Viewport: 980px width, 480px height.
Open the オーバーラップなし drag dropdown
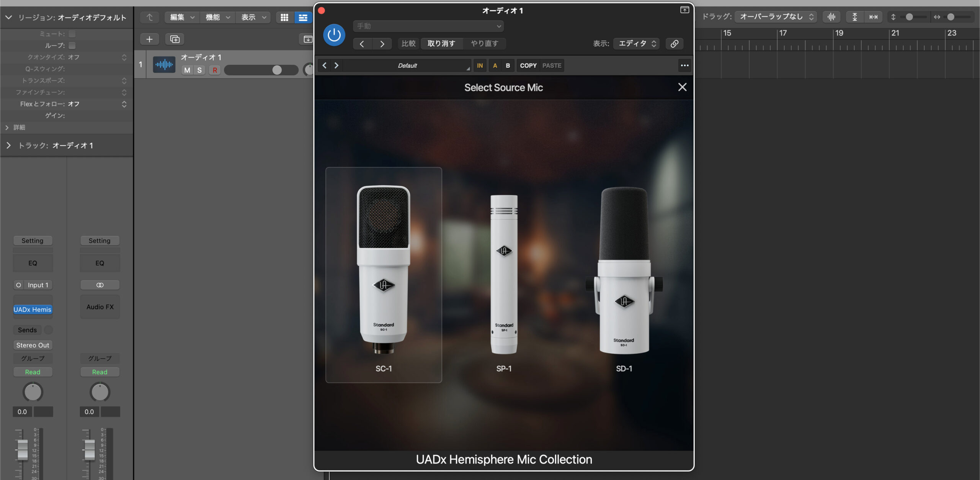pos(776,17)
